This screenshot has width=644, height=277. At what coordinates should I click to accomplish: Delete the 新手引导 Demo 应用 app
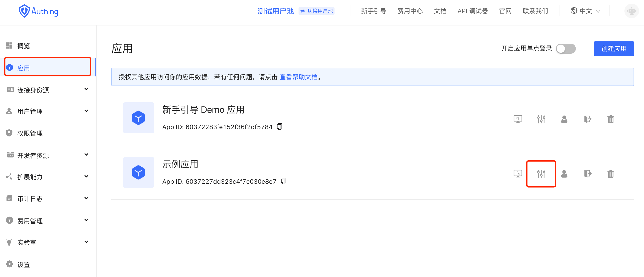(611, 119)
